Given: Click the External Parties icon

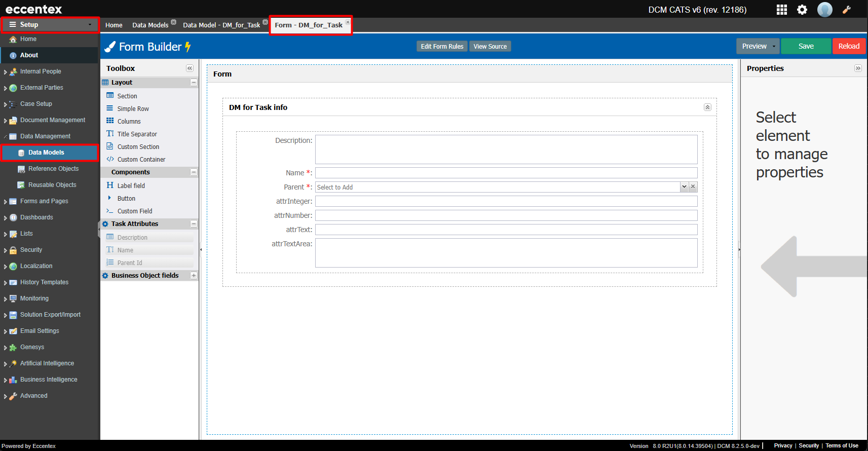Looking at the screenshot, I should [13, 88].
